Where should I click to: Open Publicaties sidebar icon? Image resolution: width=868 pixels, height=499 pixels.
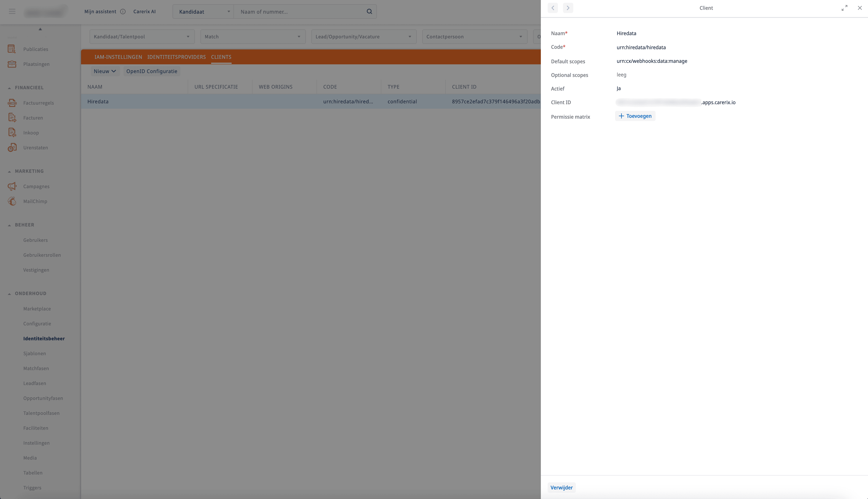(x=12, y=49)
